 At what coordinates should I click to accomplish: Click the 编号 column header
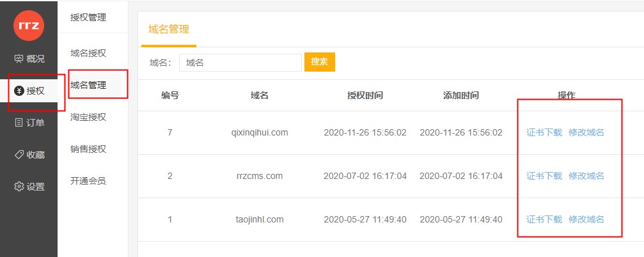click(x=170, y=96)
